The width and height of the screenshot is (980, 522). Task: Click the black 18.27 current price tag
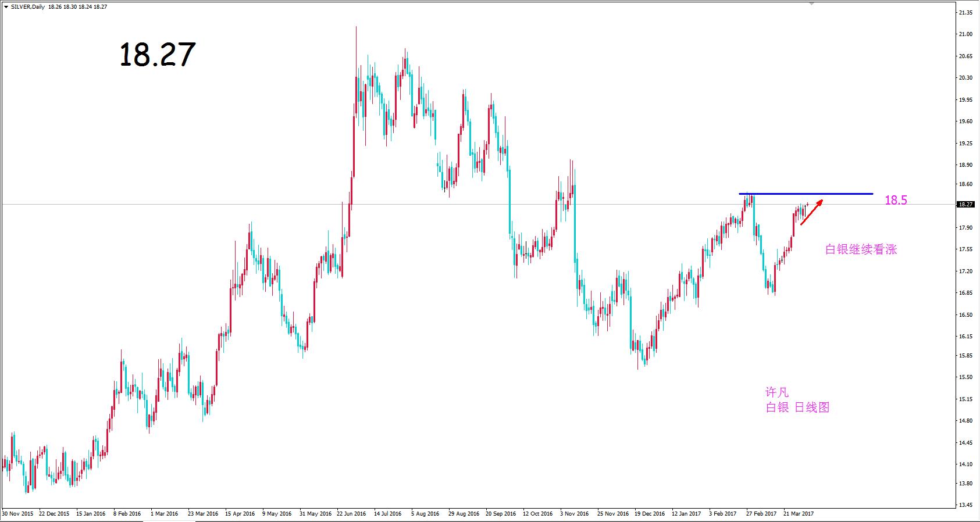[965, 205]
